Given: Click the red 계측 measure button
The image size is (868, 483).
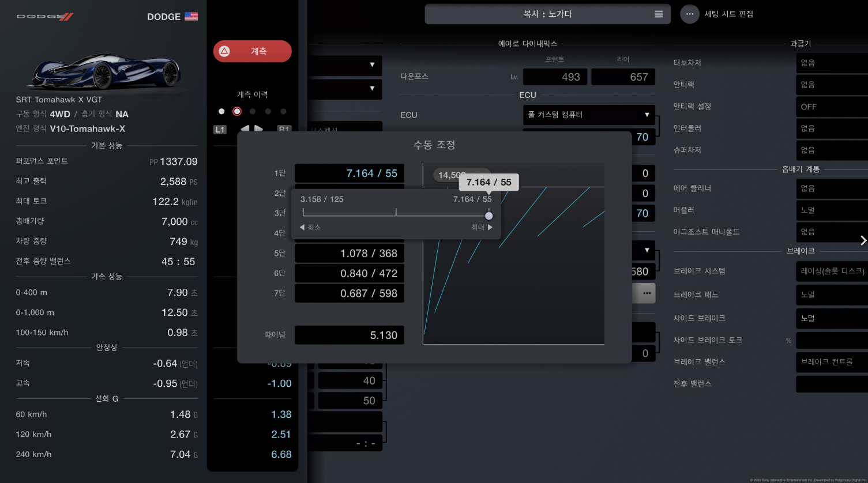Looking at the screenshot, I should pos(253,51).
